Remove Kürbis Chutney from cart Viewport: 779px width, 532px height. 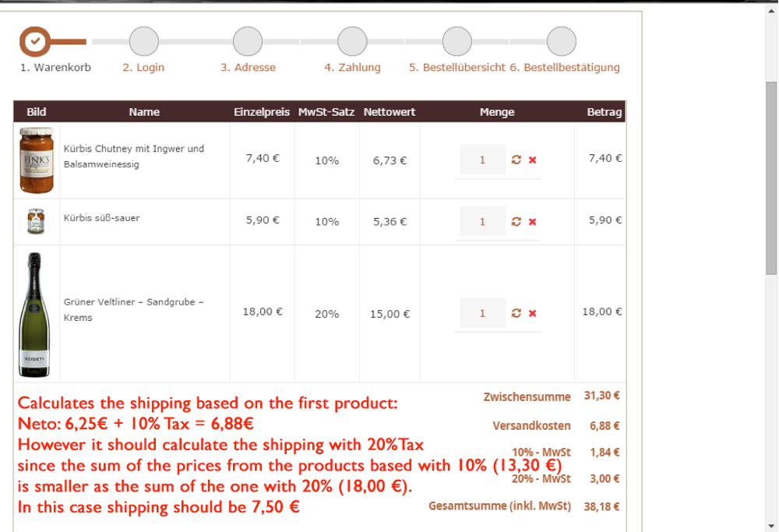click(533, 160)
